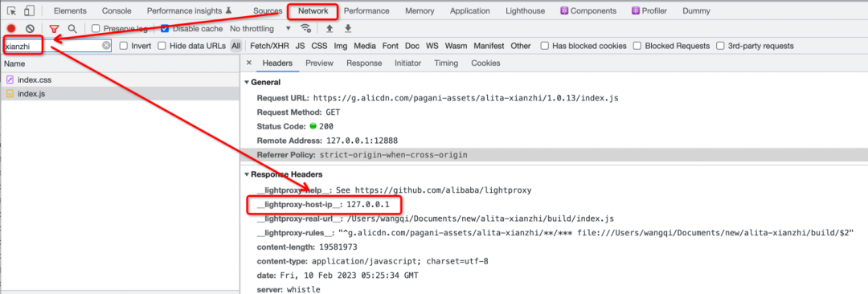Viewport: 868px width, 294px height.
Task: Enable 3rd-party requests checkbox
Action: point(721,46)
